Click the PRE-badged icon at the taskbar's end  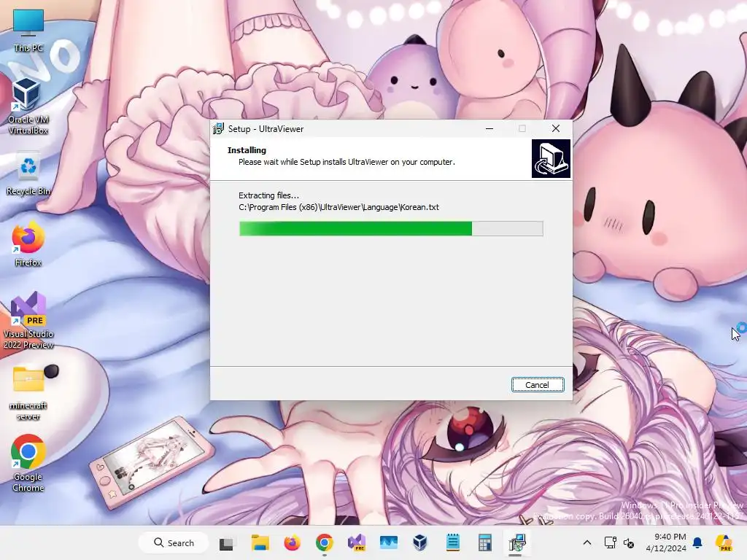(x=724, y=542)
